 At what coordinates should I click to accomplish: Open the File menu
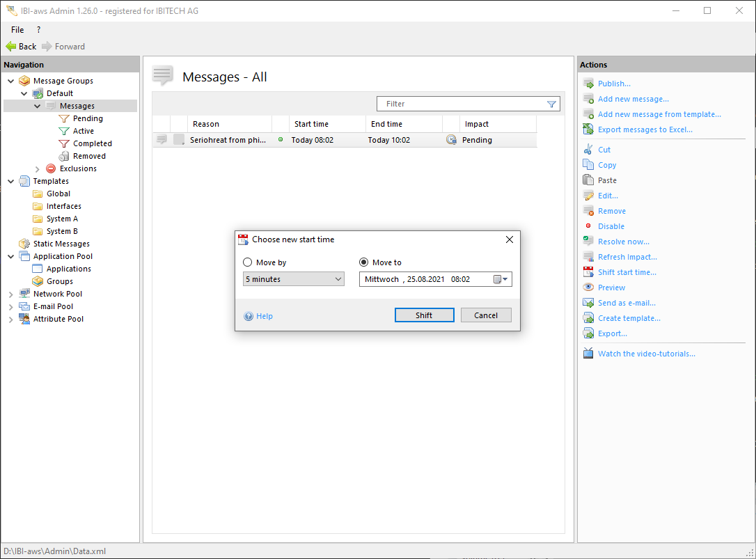[17, 30]
